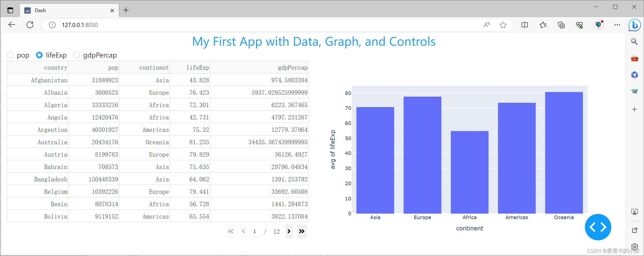
Task: Click the address bar URL 127.0.0.1:8050
Action: (80, 25)
